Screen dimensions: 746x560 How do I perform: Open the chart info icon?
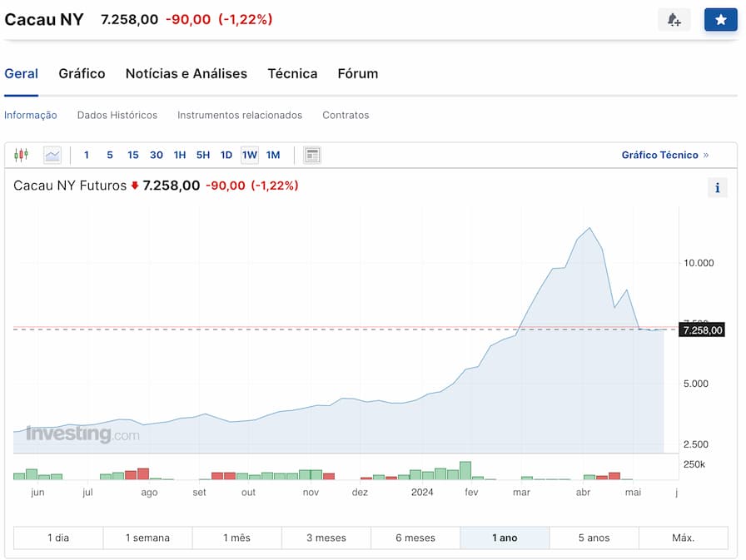[717, 187]
